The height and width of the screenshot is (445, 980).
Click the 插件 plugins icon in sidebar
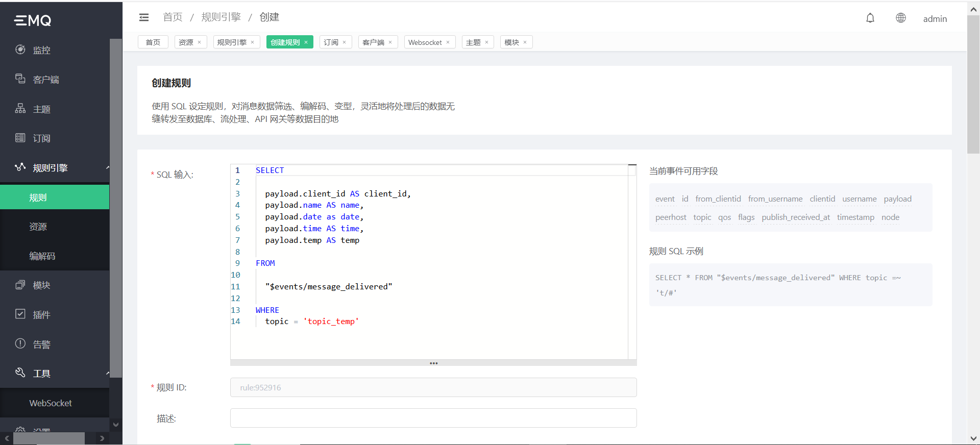(20, 314)
